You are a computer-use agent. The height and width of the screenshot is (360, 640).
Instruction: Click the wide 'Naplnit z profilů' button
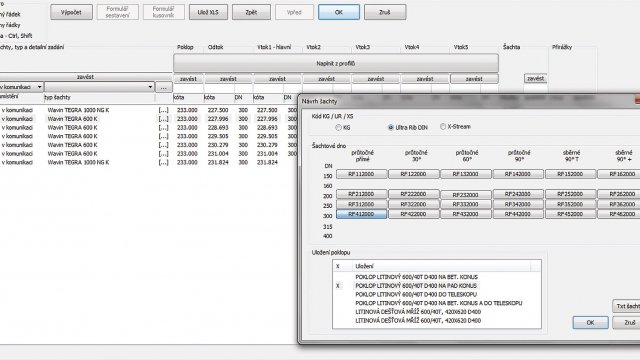[x=336, y=63]
